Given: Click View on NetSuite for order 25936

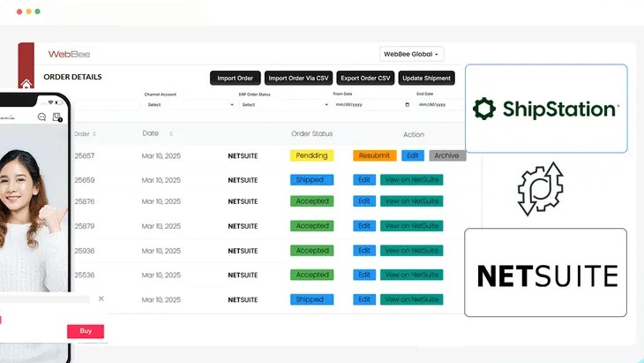Looking at the screenshot, I should (411, 250).
